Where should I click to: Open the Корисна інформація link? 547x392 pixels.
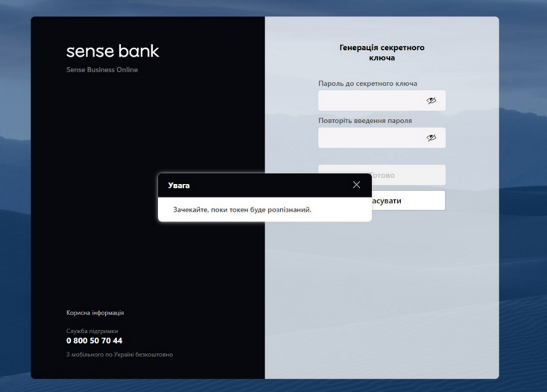[95, 313]
